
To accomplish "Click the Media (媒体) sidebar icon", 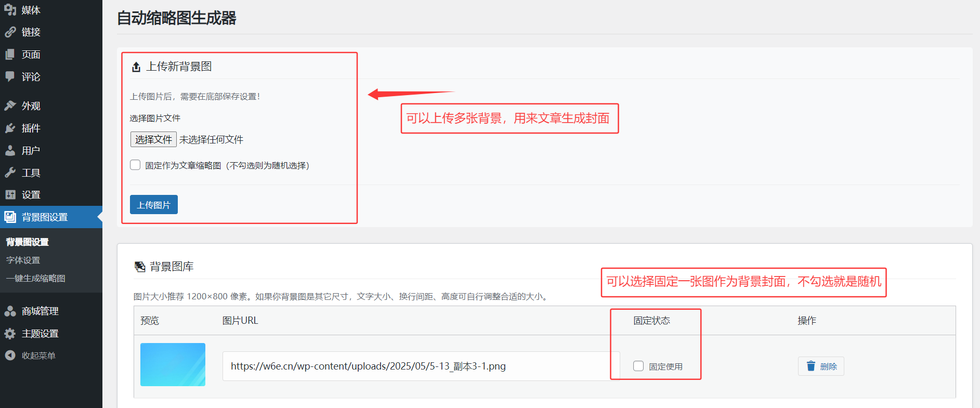I will 10,10.
